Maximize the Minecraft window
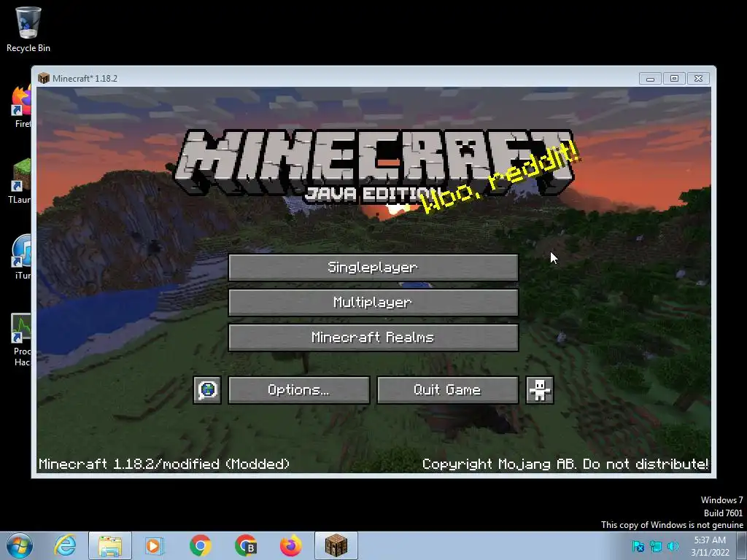The width and height of the screenshot is (747, 560). pyautogui.click(x=674, y=79)
